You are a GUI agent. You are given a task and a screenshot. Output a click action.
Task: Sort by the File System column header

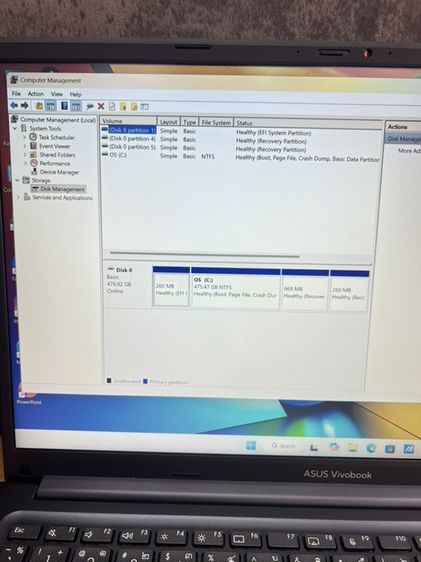216,123
